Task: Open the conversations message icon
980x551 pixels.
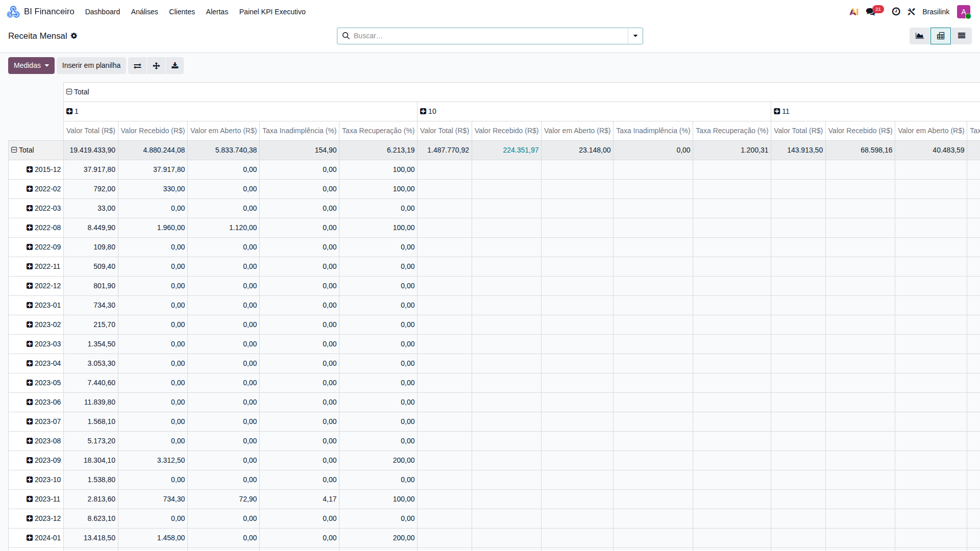Action: coord(871,12)
